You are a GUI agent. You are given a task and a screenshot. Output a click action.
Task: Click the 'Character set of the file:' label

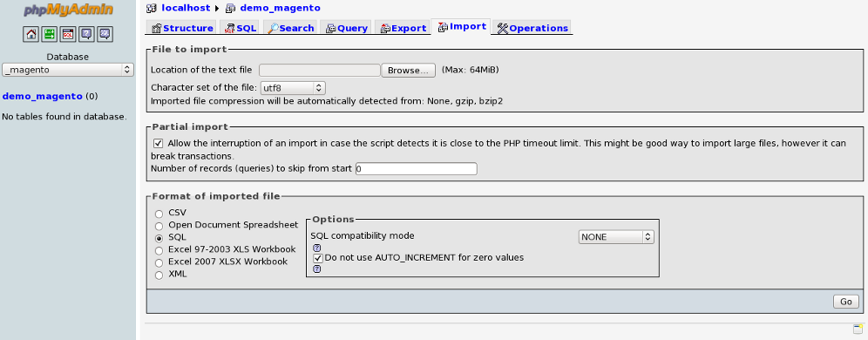point(204,87)
